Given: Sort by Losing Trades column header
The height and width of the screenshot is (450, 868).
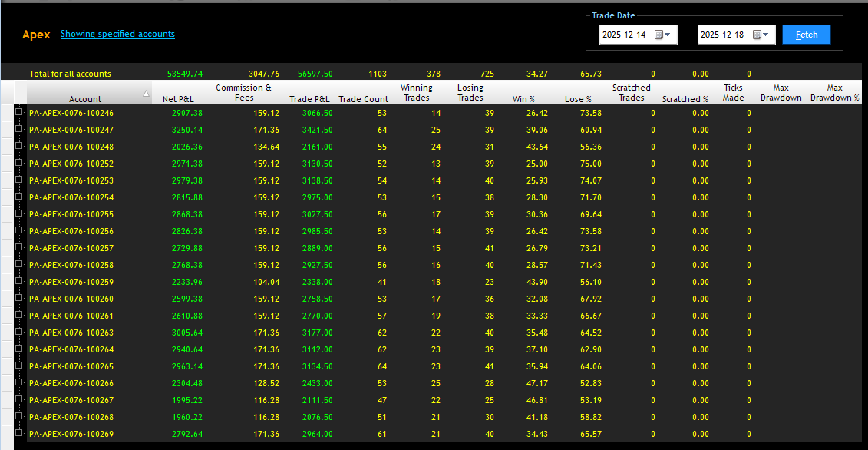Looking at the screenshot, I should coord(470,93).
